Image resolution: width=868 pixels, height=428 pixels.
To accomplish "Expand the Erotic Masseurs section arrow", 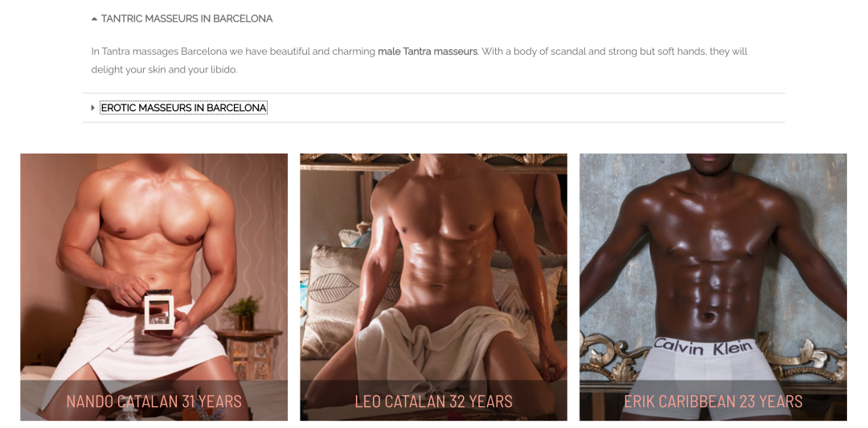I will (93, 108).
